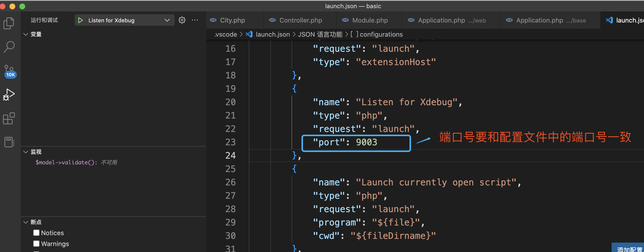Click the port value 9003
The width and height of the screenshot is (644, 252).
click(x=367, y=142)
